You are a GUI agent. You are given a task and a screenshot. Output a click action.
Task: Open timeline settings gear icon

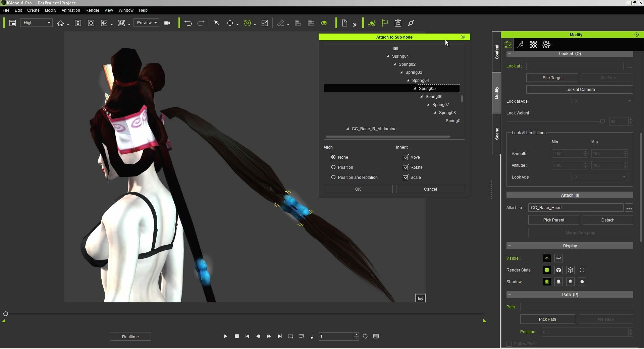pyautogui.click(x=365, y=336)
